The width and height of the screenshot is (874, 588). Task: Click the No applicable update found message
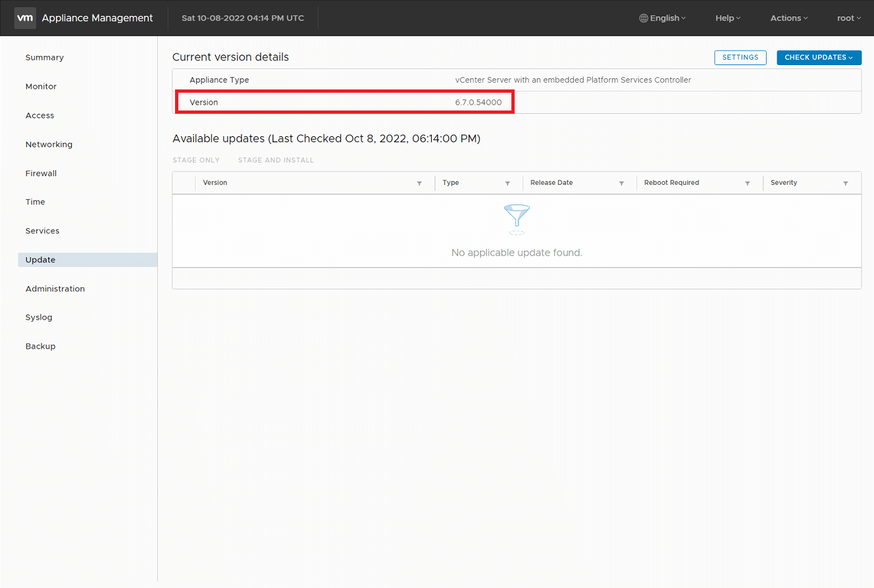(x=517, y=253)
